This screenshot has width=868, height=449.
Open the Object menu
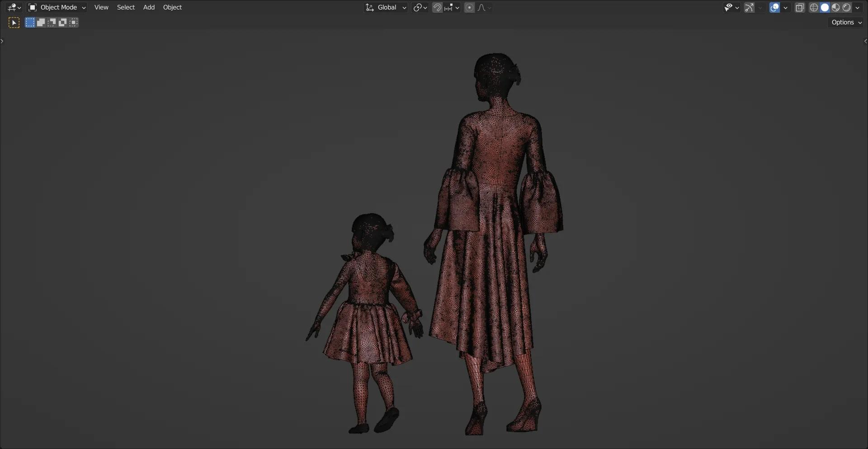coord(172,7)
